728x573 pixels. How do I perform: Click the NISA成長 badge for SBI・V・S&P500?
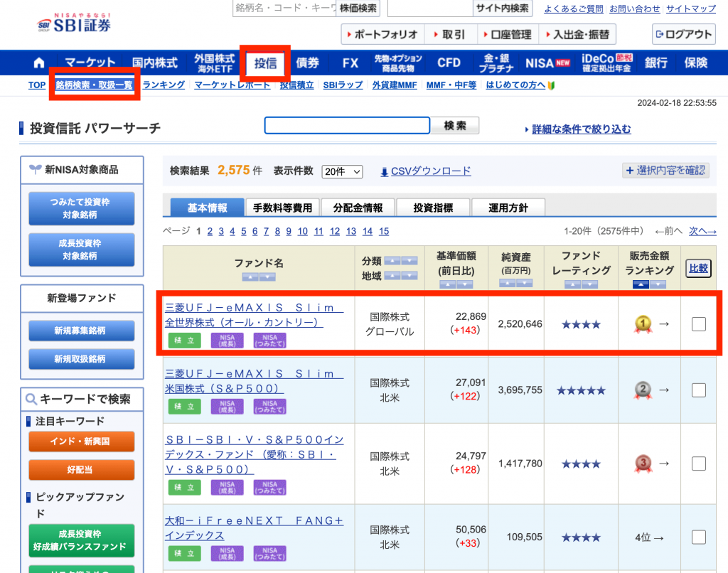point(227,487)
